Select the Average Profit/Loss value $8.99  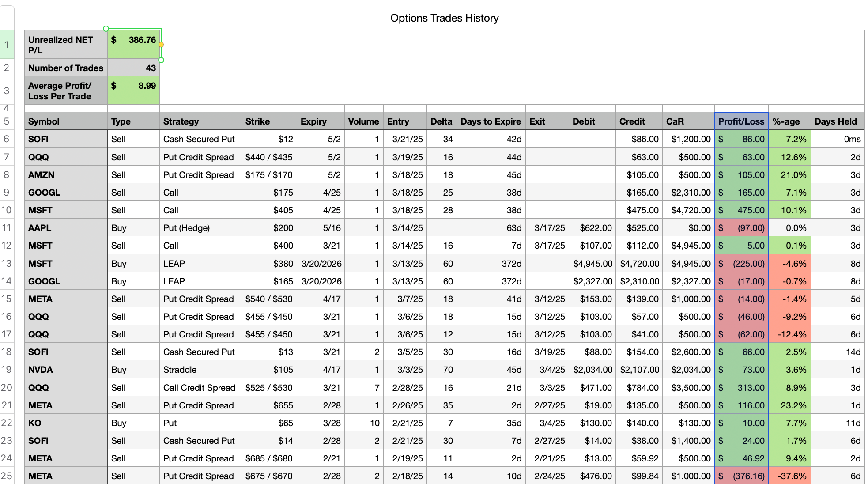tap(133, 91)
